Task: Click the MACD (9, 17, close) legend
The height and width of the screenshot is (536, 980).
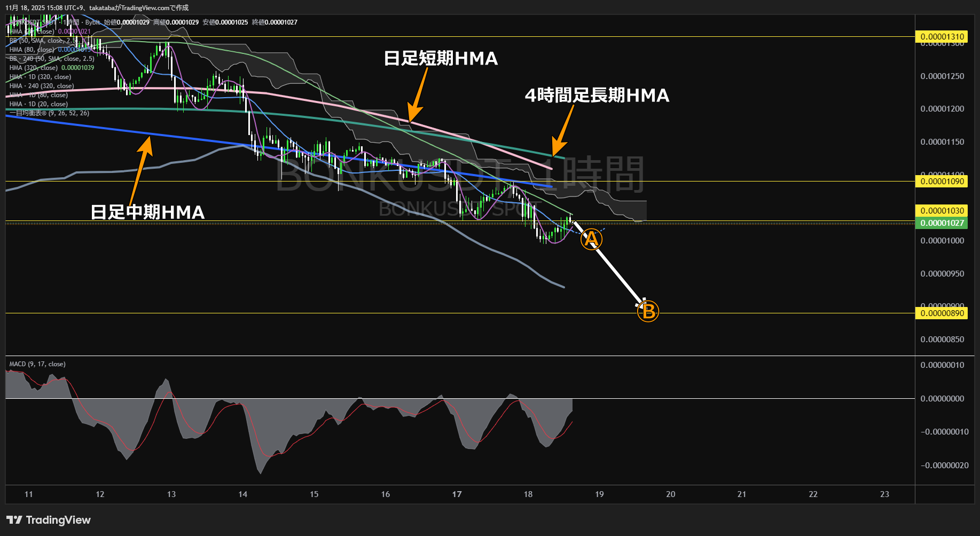Action: point(37,364)
